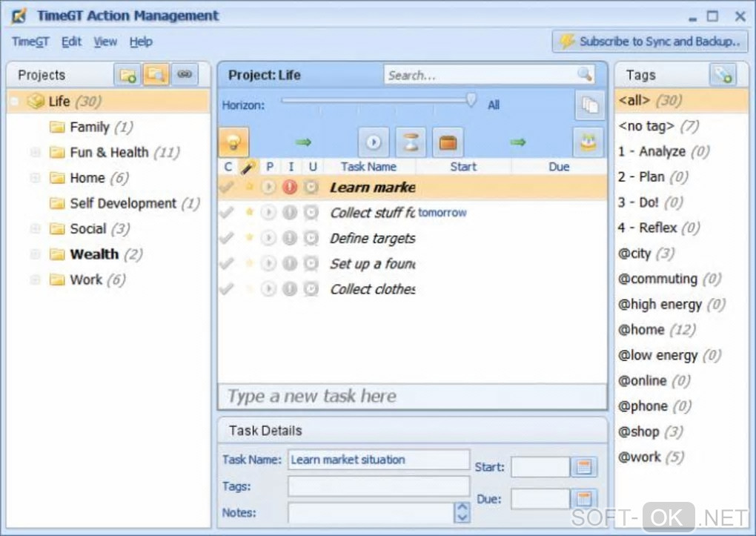
Task: Mark Collect stuff task as complete
Action: (x=227, y=212)
